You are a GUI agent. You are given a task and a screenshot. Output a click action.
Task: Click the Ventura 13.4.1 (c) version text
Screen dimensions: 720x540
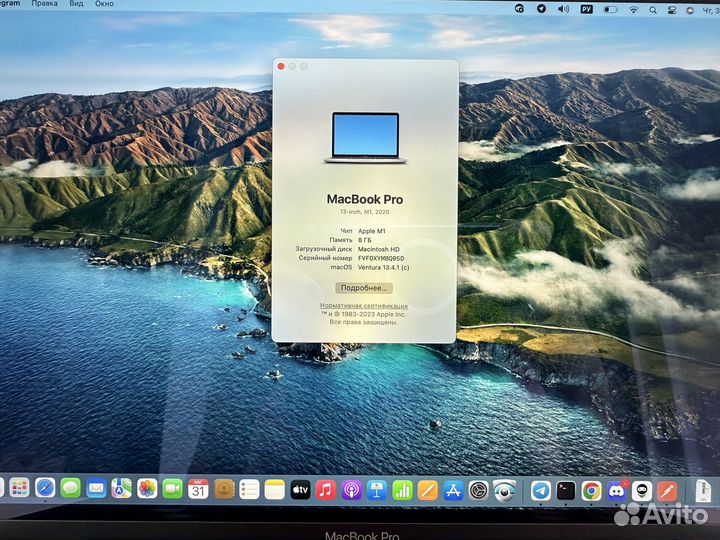coord(383,267)
